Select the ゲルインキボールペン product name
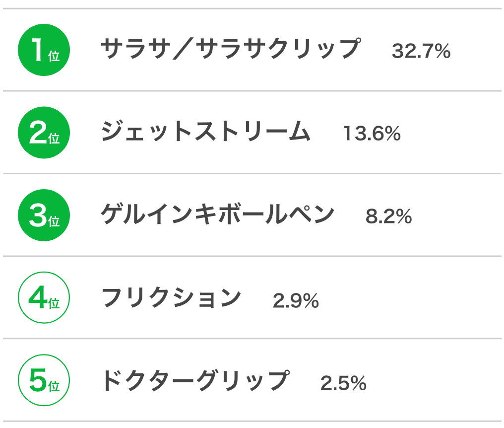Viewport: 504px width, 428px height. tap(218, 214)
